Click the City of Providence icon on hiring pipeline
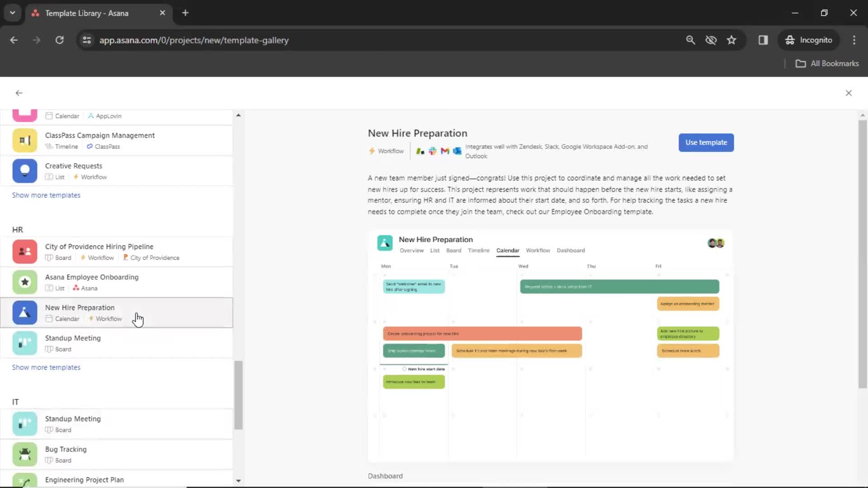 [x=125, y=258]
